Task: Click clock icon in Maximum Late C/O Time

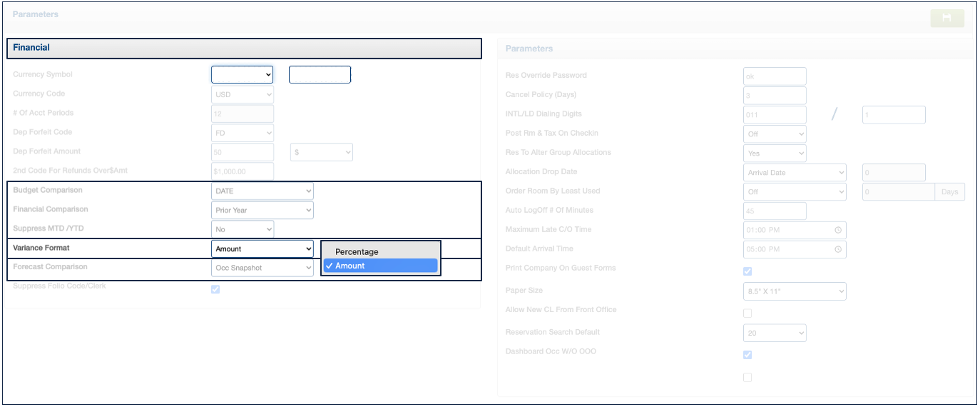Action: tap(838, 230)
